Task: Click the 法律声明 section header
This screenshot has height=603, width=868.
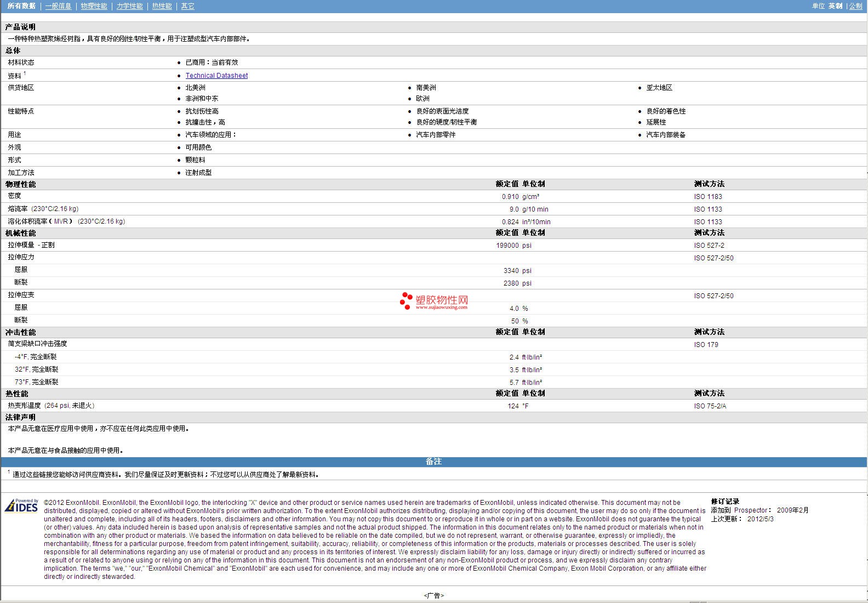Action: [x=20, y=417]
